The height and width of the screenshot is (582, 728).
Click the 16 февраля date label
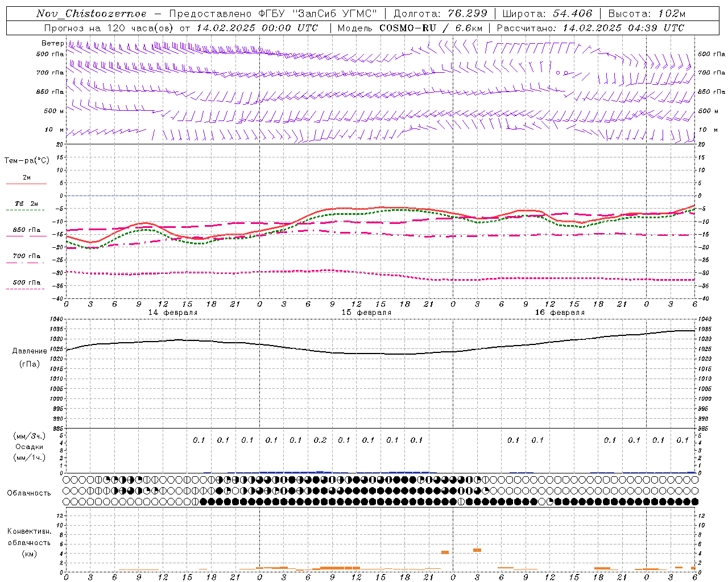(x=560, y=313)
